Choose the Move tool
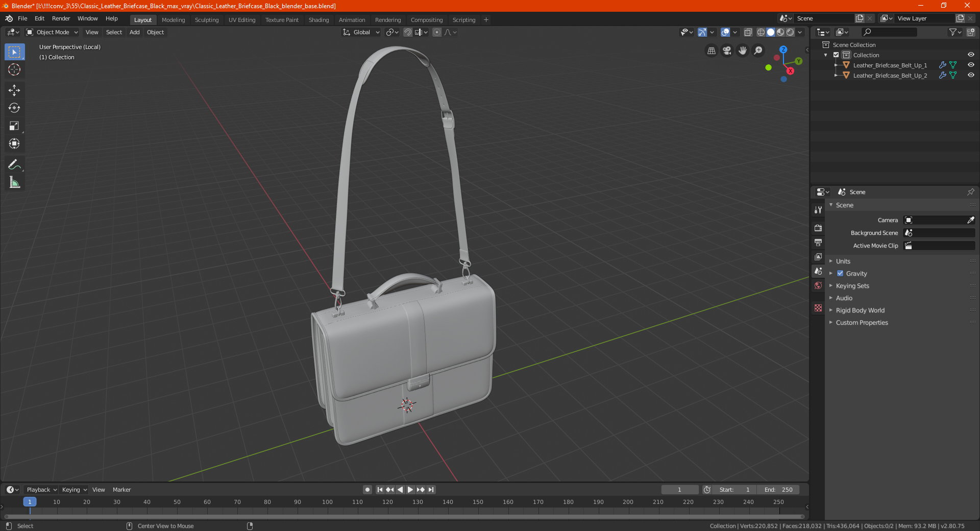The height and width of the screenshot is (531, 980). (14, 90)
